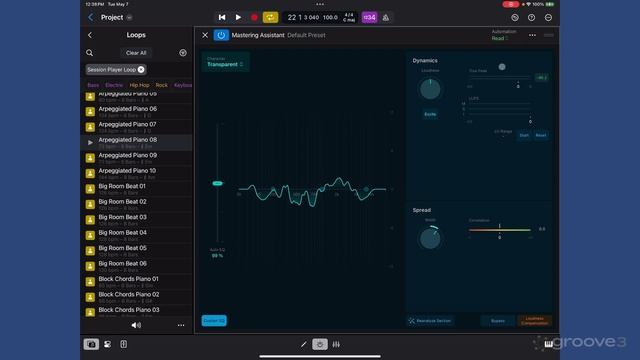Toggle the purple count-in 1234 button

(369, 18)
